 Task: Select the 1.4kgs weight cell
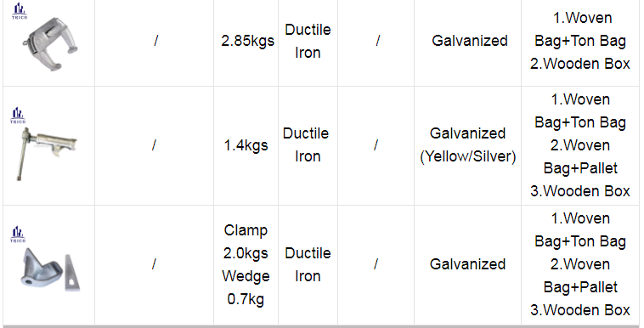(x=246, y=145)
